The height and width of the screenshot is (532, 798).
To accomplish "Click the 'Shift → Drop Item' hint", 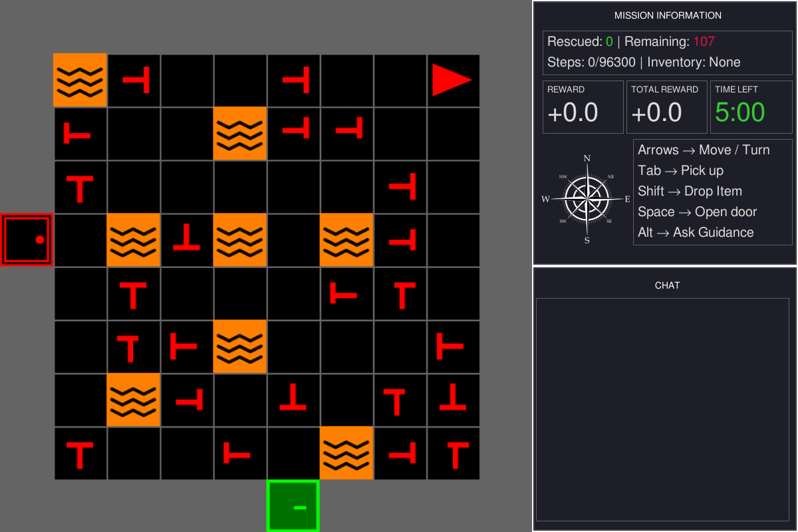I will tap(690, 191).
